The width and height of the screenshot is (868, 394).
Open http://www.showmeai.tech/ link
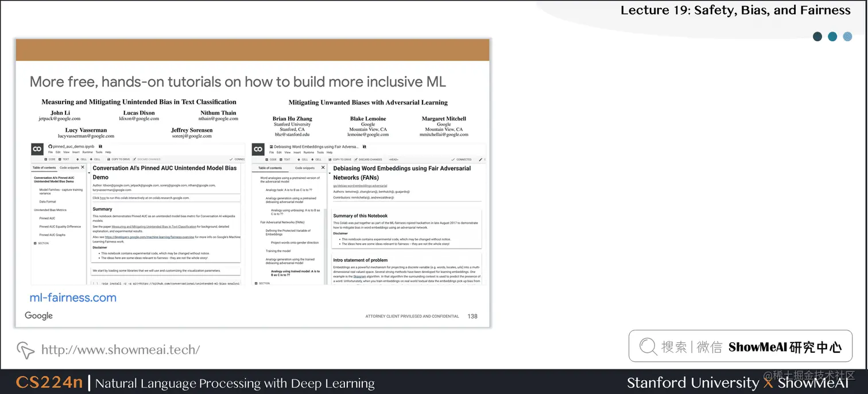click(121, 349)
